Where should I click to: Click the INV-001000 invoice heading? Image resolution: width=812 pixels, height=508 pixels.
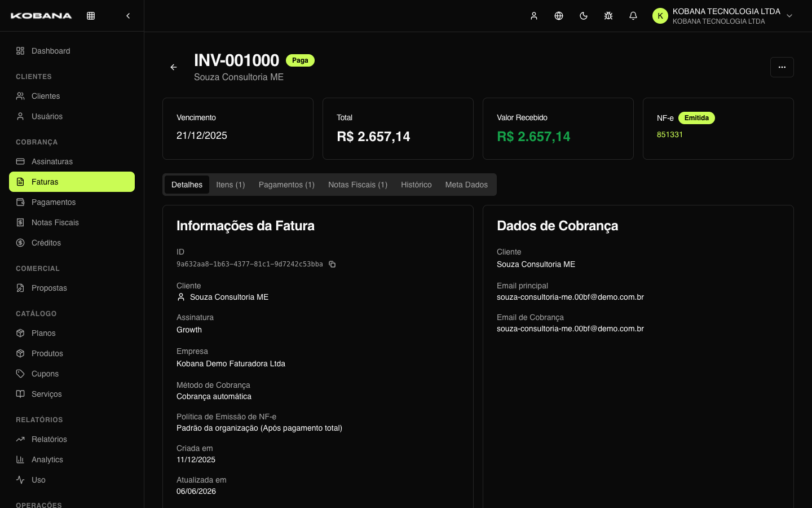click(236, 60)
